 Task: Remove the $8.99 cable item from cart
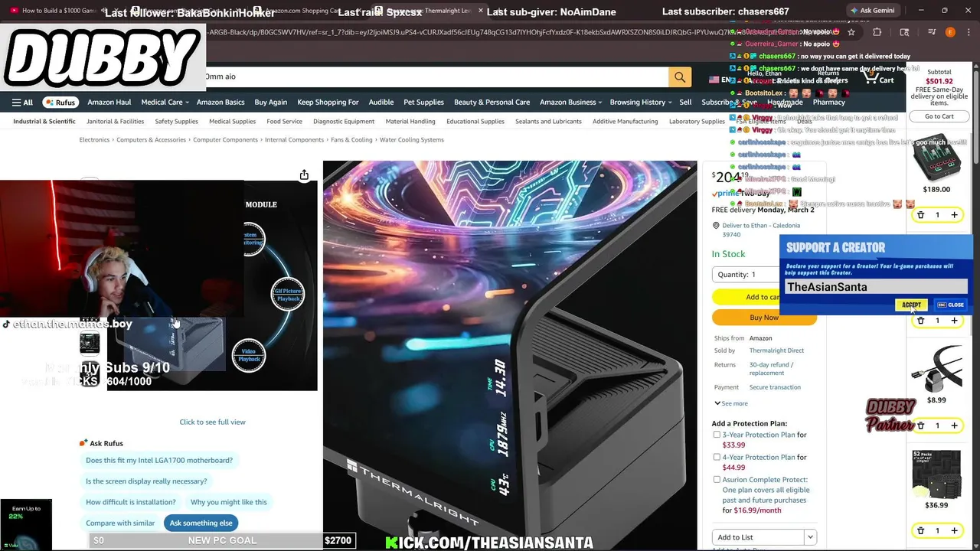point(921,425)
